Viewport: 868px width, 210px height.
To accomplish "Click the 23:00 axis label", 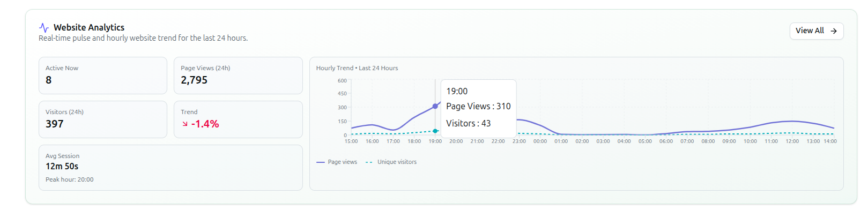I will click(x=519, y=141).
